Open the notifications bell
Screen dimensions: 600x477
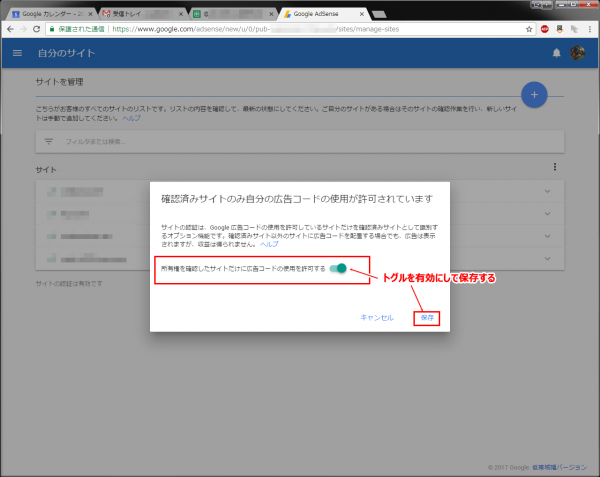[556, 52]
